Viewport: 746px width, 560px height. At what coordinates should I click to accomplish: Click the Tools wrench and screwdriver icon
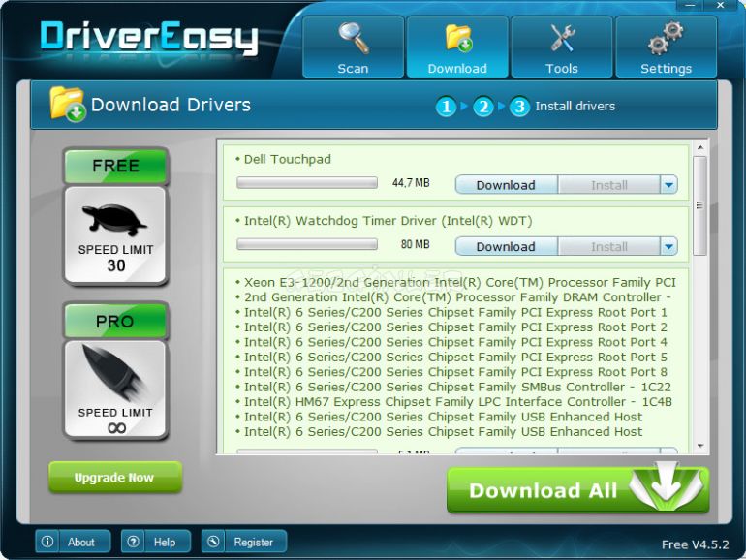[x=562, y=38]
